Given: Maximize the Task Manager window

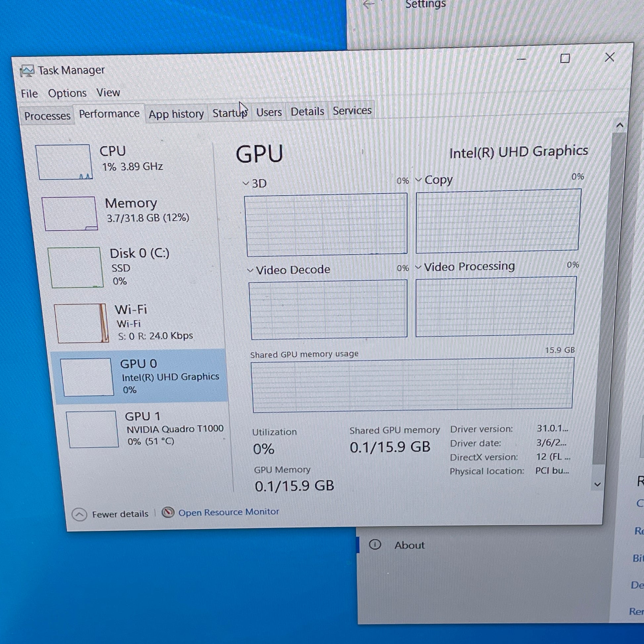Looking at the screenshot, I should tap(565, 58).
